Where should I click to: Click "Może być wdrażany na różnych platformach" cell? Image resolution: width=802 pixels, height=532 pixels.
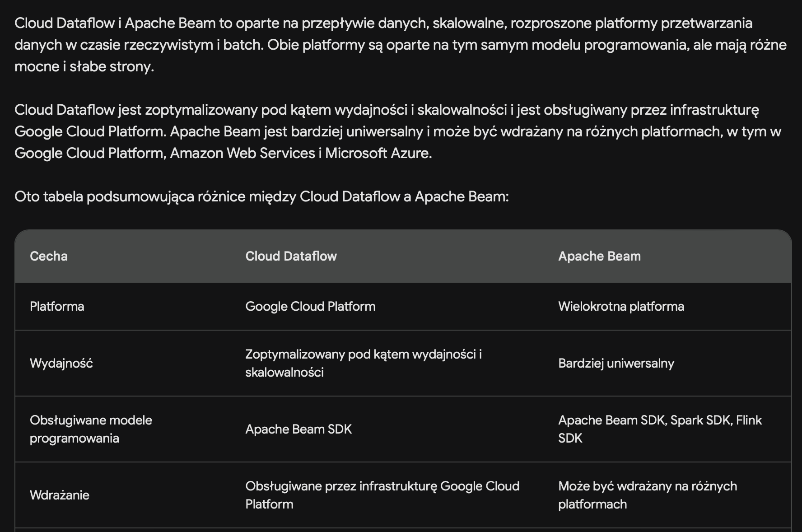pyautogui.click(x=648, y=495)
